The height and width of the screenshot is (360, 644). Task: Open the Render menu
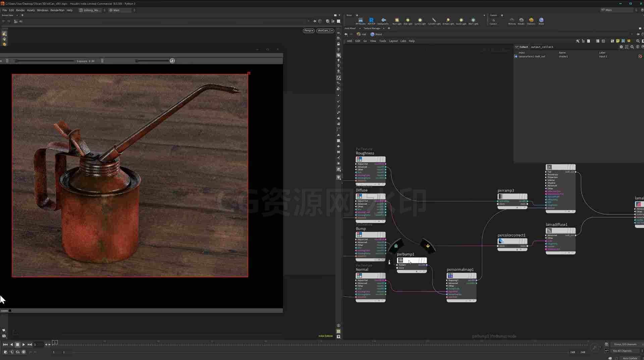(x=20, y=10)
